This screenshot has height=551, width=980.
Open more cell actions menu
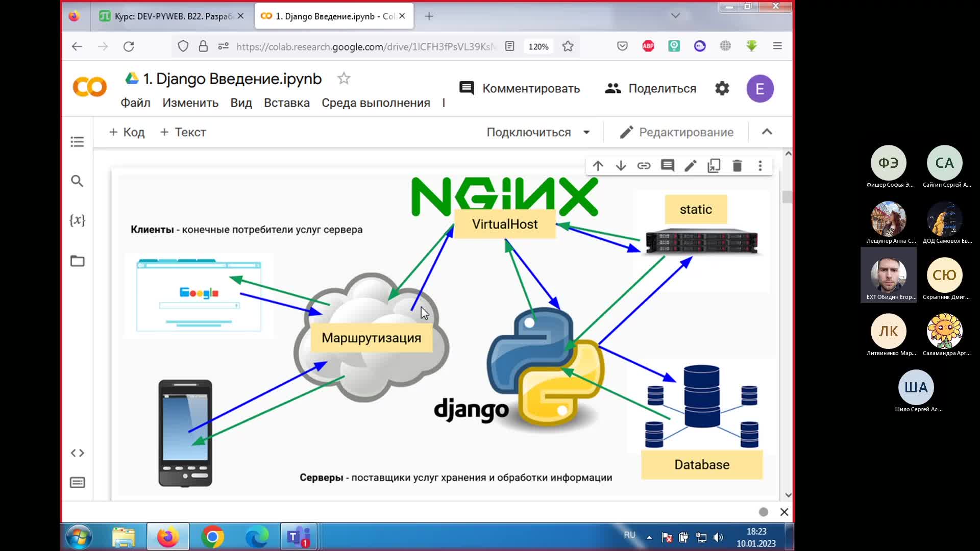coord(760,166)
